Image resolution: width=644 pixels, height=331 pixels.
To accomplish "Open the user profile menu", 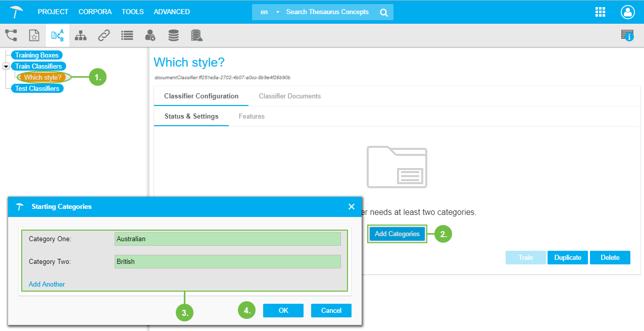I will tap(627, 12).
